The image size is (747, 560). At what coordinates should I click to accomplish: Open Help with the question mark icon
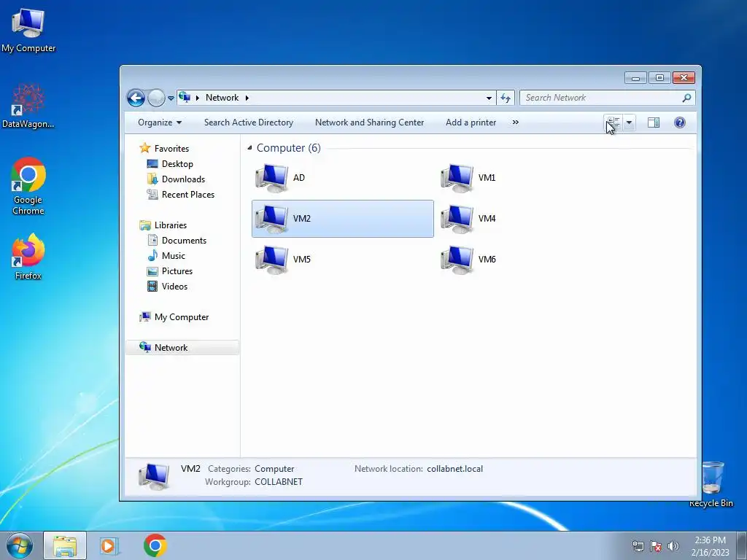coord(680,122)
